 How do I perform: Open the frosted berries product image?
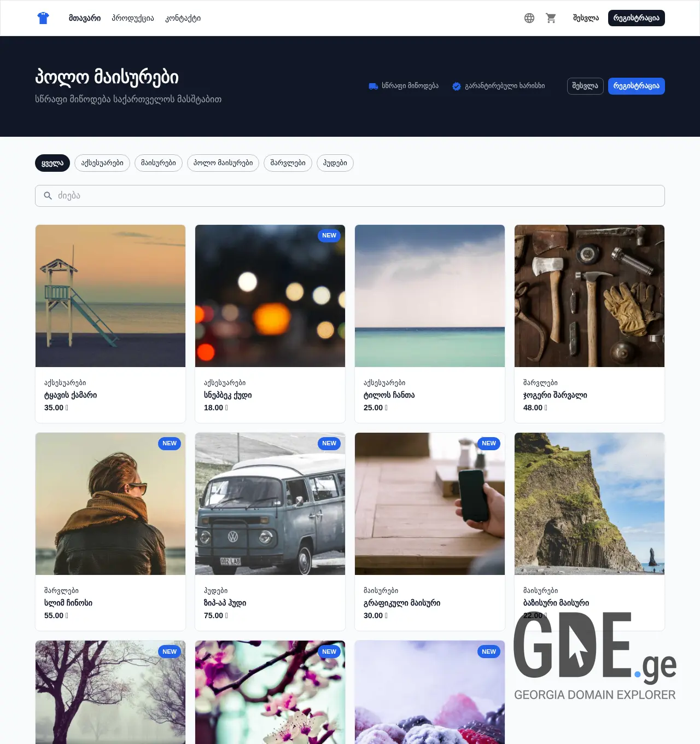(x=430, y=692)
